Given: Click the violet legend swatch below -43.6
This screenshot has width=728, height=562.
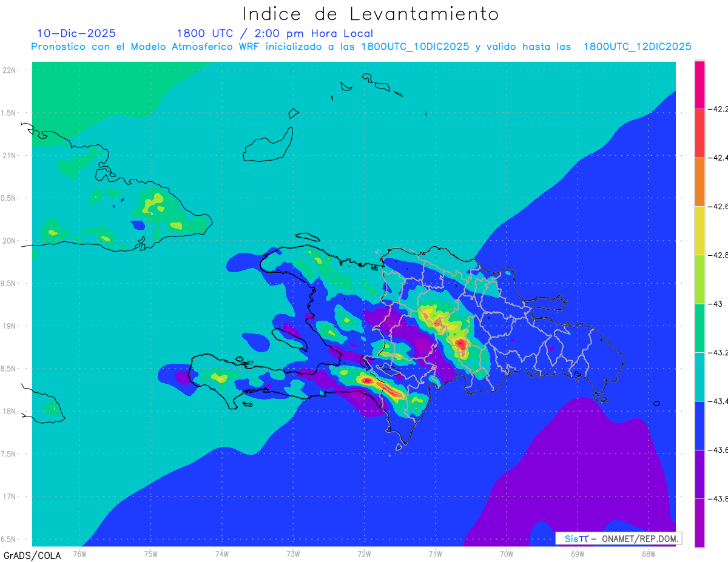Looking at the screenshot, I should coord(699,474).
